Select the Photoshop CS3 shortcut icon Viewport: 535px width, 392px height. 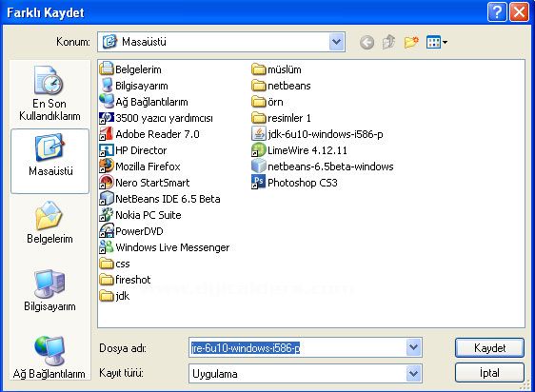click(x=259, y=182)
